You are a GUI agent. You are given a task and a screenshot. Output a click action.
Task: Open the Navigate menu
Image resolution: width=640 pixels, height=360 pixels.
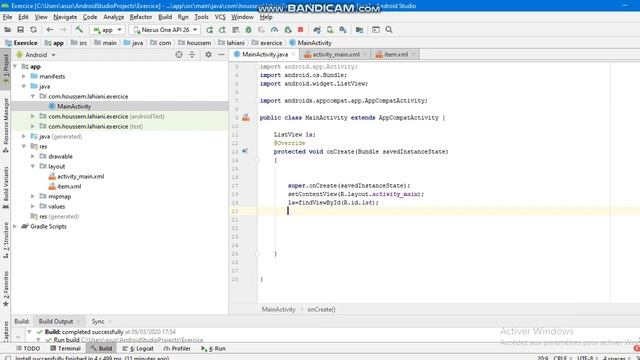(65, 17)
